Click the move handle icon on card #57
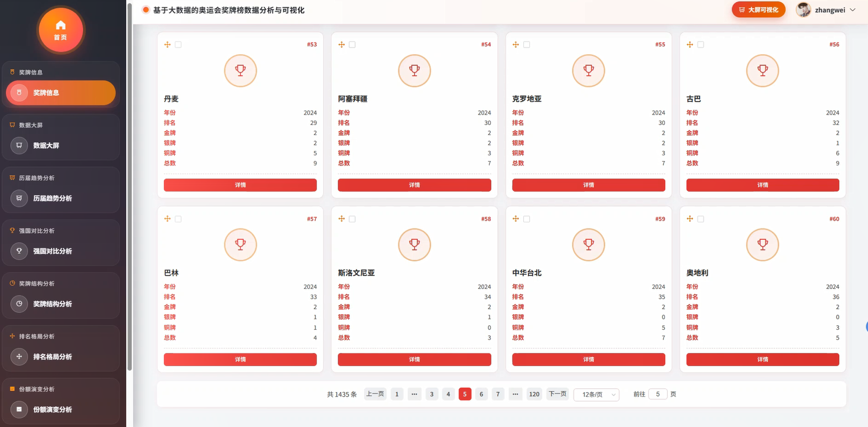The height and width of the screenshot is (427, 868). point(168,218)
